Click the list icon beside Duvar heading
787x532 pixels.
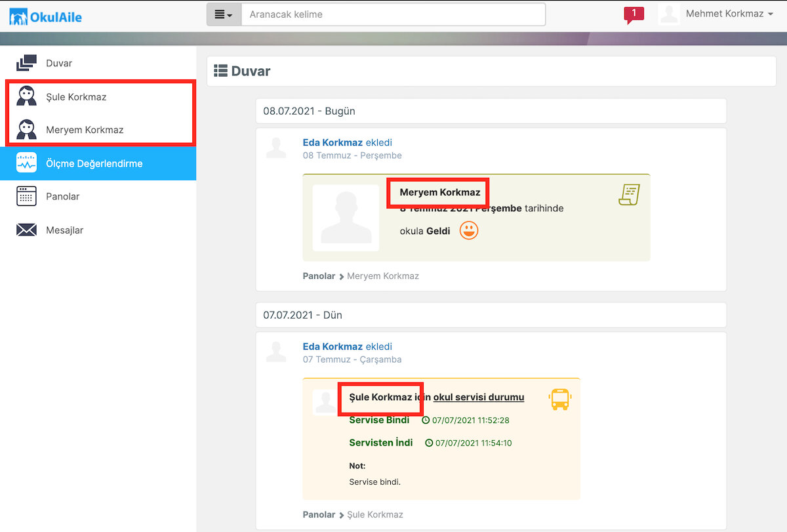pos(221,71)
